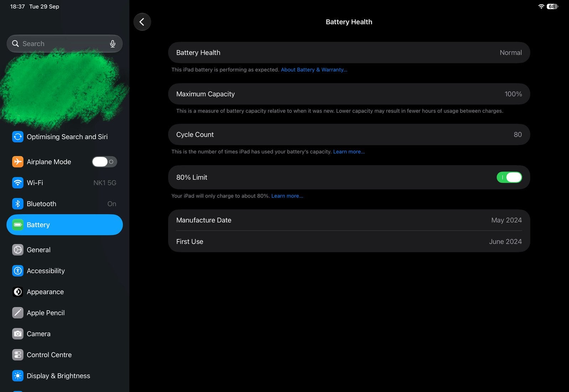
Task: Tap the Battery Health page title
Action: (x=349, y=22)
